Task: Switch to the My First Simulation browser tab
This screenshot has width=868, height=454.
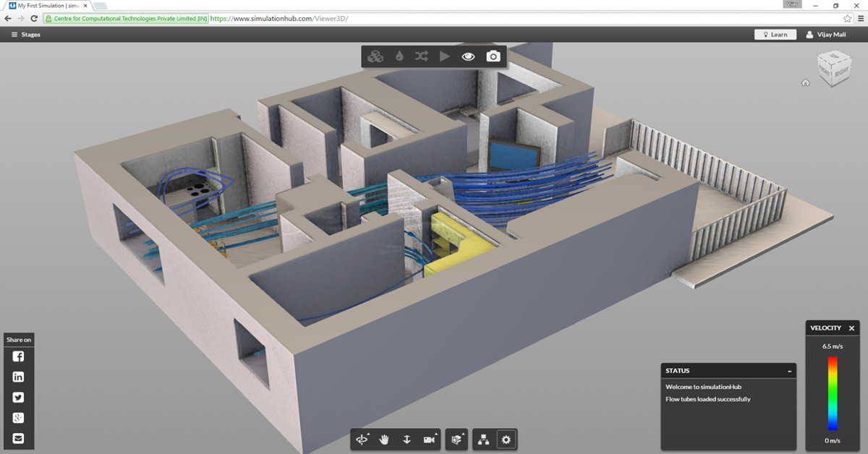Action: [43, 5]
